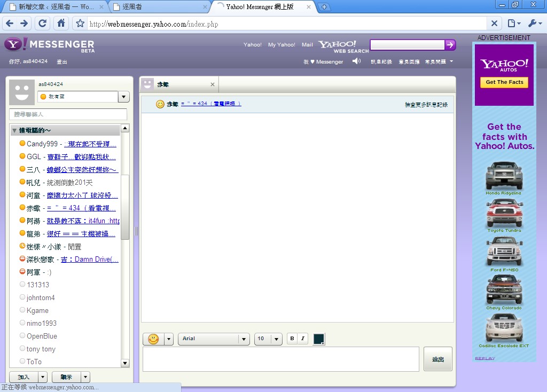Image resolution: width=547 pixels, height=392 pixels.
Task: Go to the browser home icon
Action: click(61, 23)
